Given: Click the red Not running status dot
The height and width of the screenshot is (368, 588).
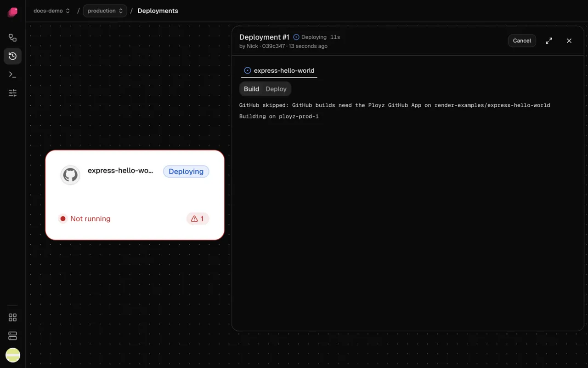Looking at the screenshot, I should pyautogui.click(x=63, y=219).
